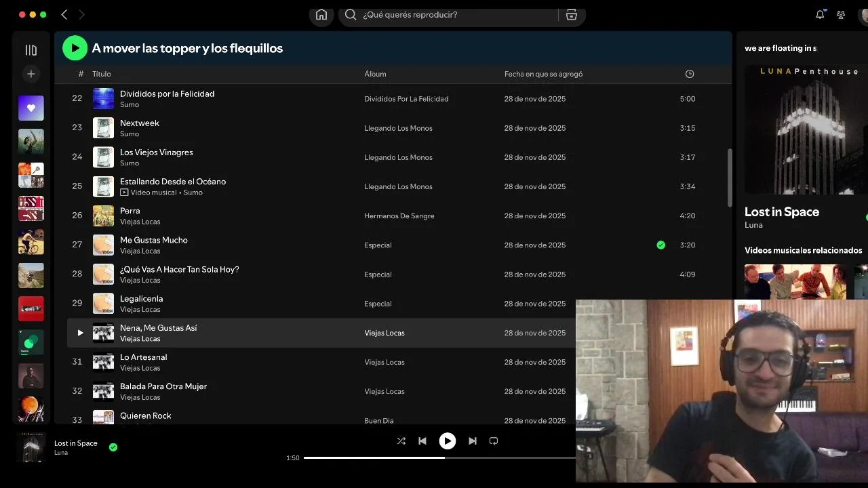868x488 pixels.
Task: Open now-playing album art thumbnail in player bar
Action: pos(31,448)
